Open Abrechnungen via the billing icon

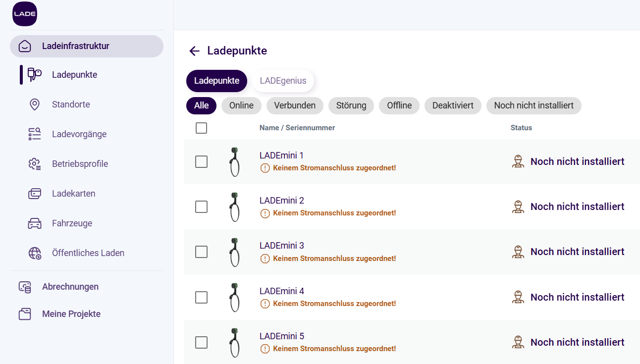[x=25, y=287]
